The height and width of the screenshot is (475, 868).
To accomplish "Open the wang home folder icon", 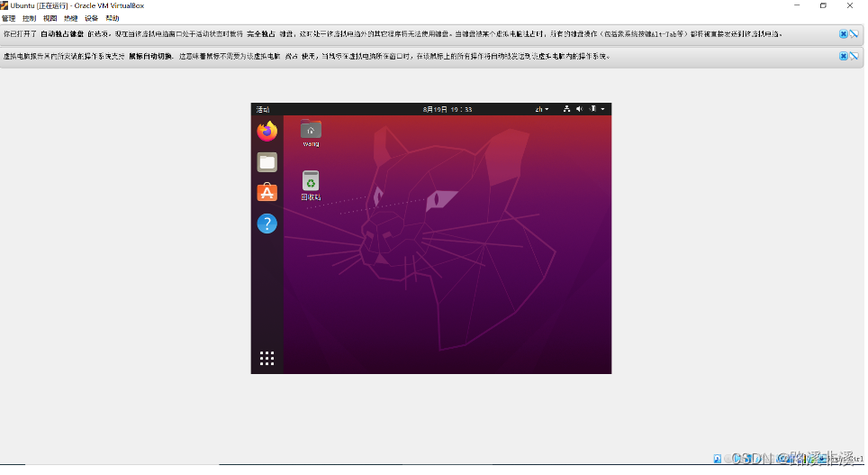I will pos(312,133).
